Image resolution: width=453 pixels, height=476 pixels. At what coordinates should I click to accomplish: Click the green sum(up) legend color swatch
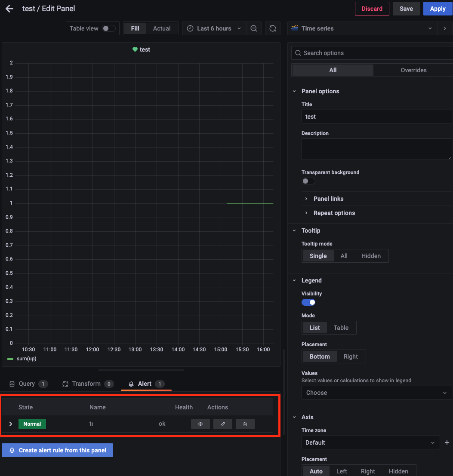9,358
